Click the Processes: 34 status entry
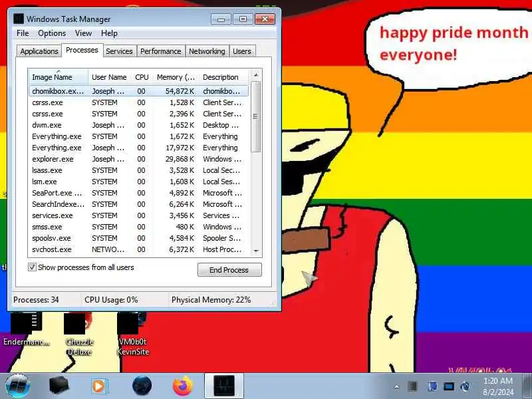Image resolution: width=532 pixels, height=399 pixels. point(36,300)
